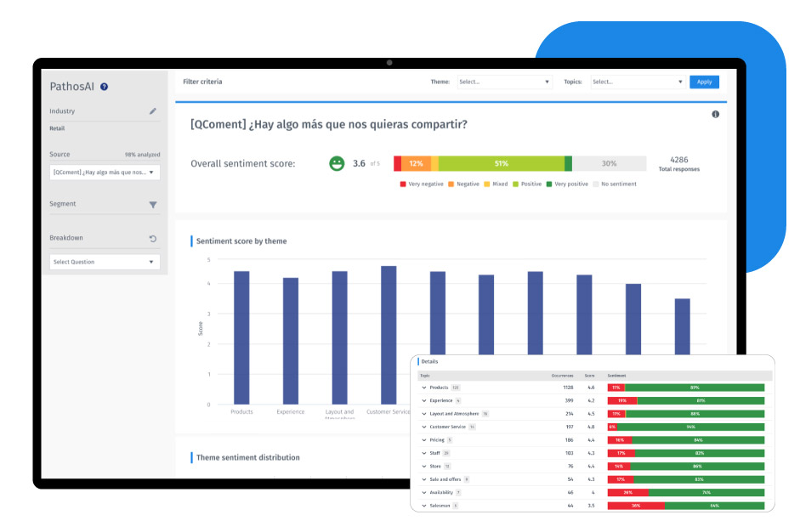This screenshot has width=800, height=532.
Task: Reset the Breakdown with the undo icon
Action: (x=152, y=238)
